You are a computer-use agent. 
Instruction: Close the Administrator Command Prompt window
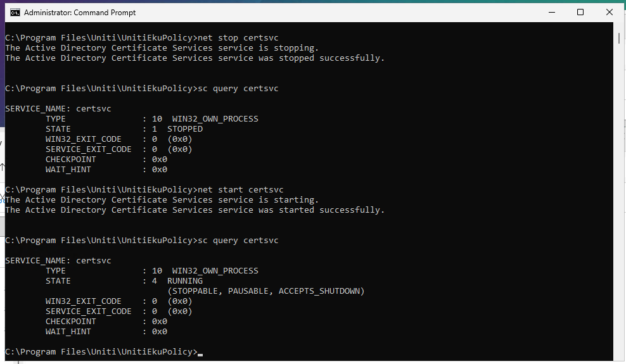(610, 12)
